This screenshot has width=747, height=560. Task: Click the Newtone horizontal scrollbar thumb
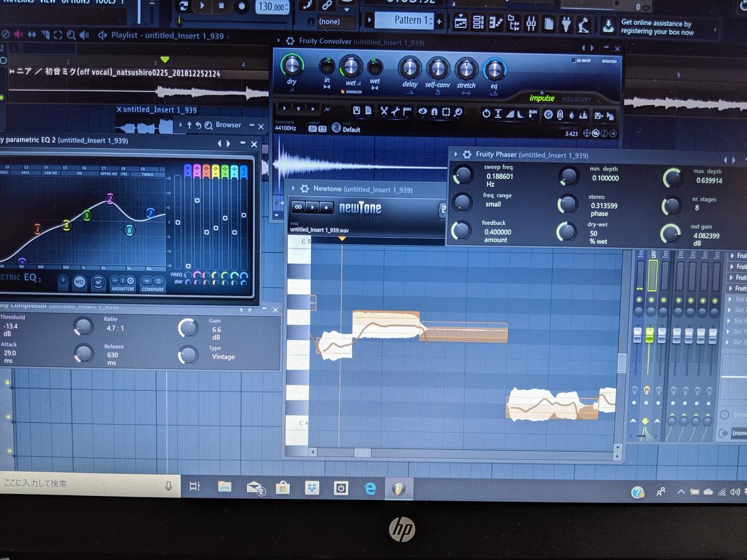(362, 452)
